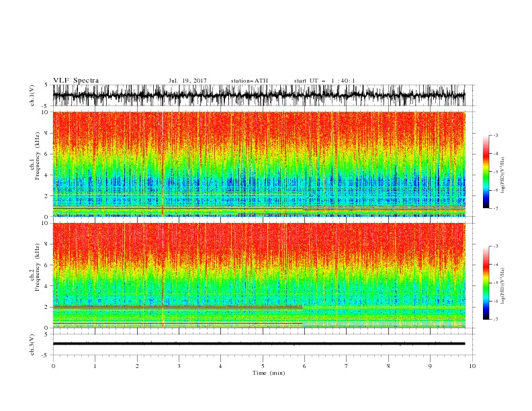Click the "10" kHz tick on ch.1 frequency axis
The width and height of the screenshot is (532, 411).
tap(46, 112)
